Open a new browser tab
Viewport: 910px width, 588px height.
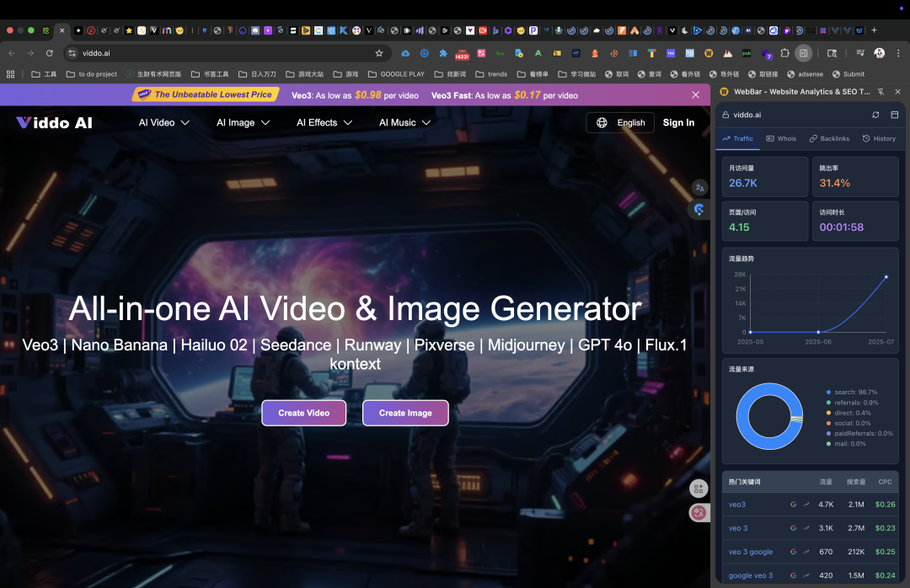coord(874,30)
